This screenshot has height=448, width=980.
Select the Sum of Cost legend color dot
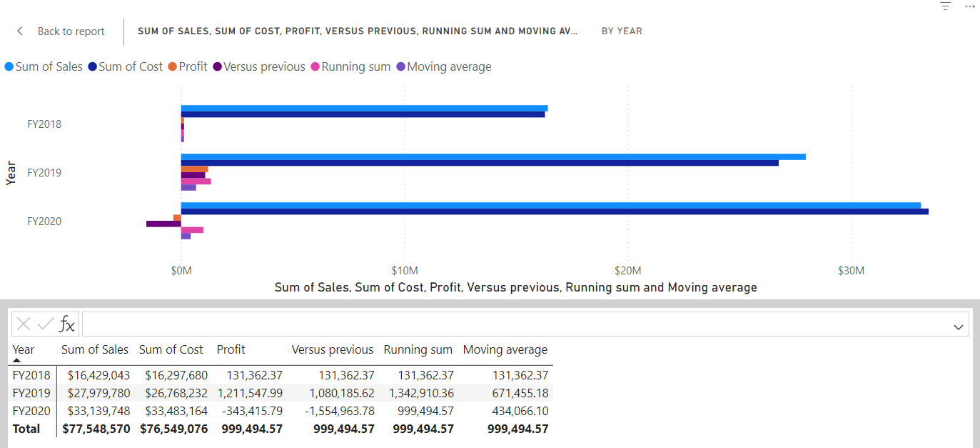coord(93,67)
